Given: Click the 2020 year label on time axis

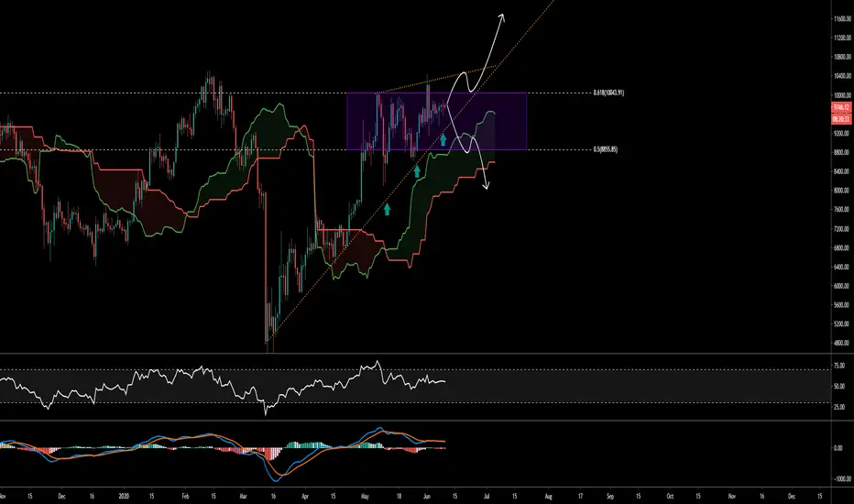Looking at the screenshot, I should 125,497.
